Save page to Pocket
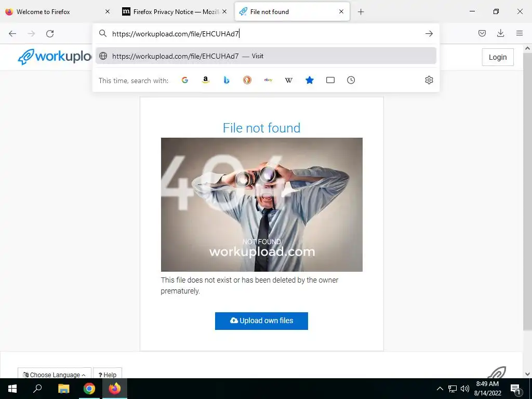This screenshot has width=532, height=399. pyautogui.click(x=482, y=33)
